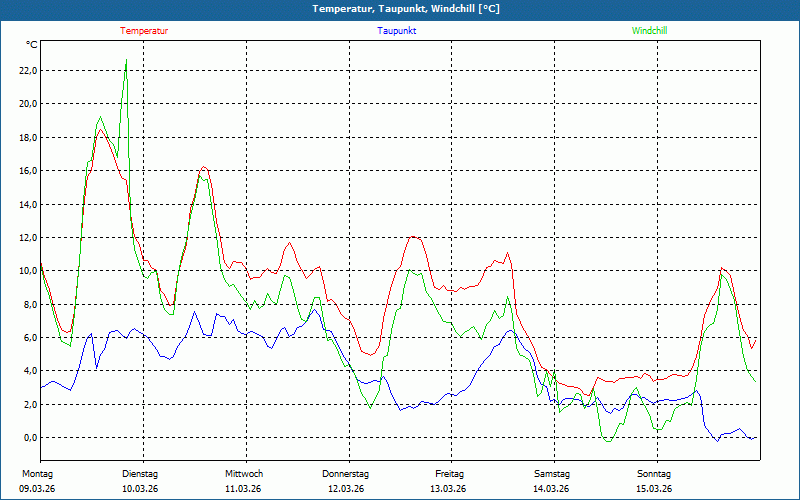Image resolution: width=800 pixels, height=500 pixels.
Task: Click the 09.03.26 date label
Action: tap(36, 489)
